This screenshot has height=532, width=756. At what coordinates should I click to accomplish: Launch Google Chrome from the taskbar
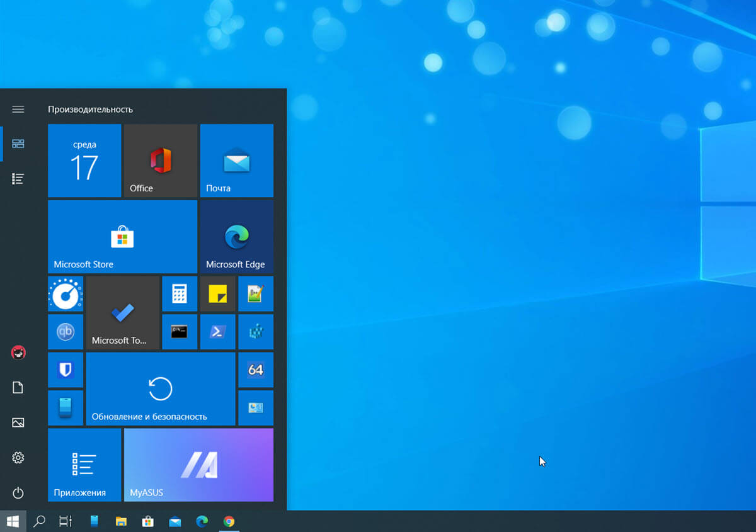[228, 521]
